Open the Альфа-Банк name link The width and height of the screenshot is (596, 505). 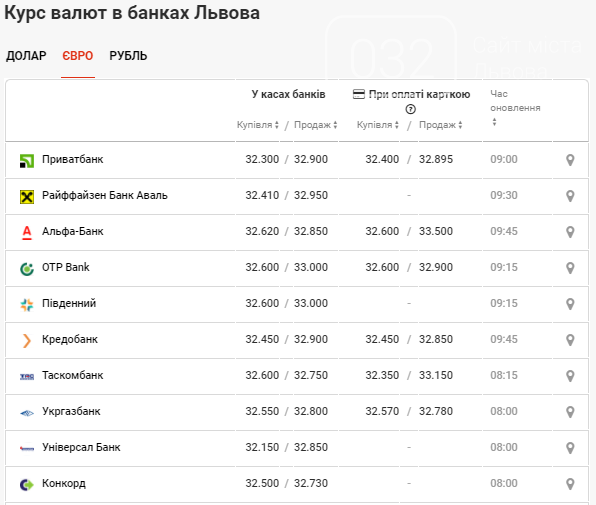click(72, 231)
